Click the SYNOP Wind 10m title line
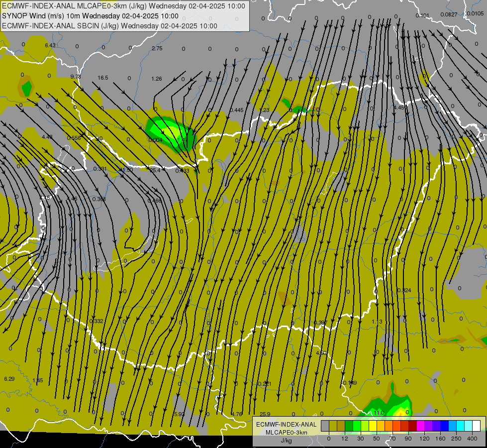 click(x=90, y=16)
